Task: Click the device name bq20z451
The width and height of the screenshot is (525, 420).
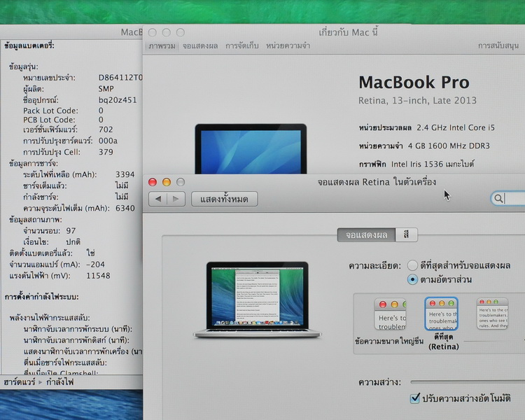Action: pyautogui.click(x=118, y=100)
